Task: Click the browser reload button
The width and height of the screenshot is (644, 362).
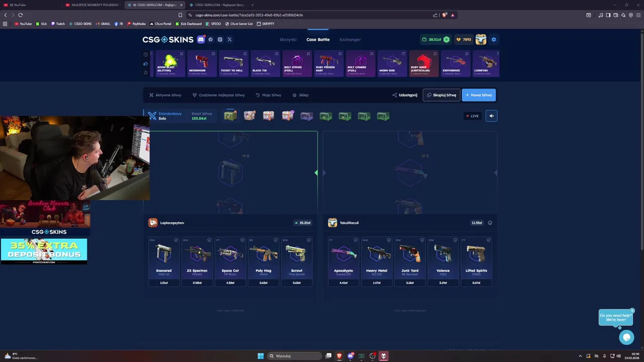Action: 21,15
